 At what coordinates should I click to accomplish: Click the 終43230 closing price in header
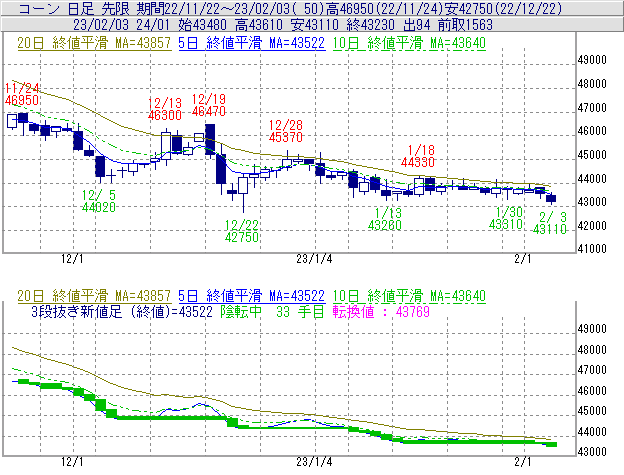(x=370, y=25)
